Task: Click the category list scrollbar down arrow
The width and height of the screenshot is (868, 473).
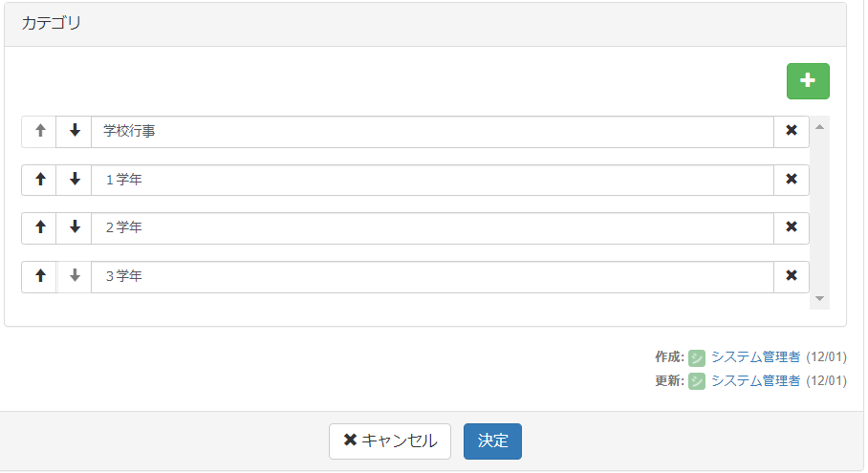Action: click(x=819, y=300)
